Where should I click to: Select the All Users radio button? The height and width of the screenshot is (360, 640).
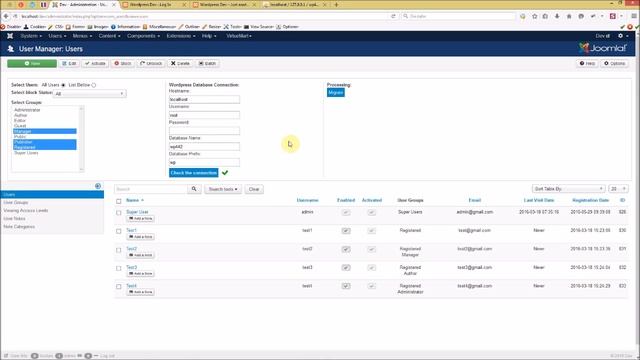pos(63,85)
